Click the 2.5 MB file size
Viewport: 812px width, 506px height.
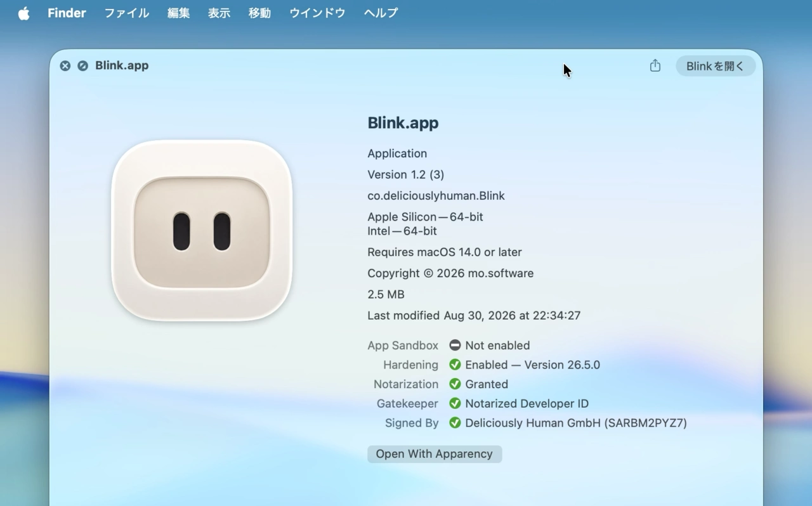pyautogui.click(x=386, y=294)
